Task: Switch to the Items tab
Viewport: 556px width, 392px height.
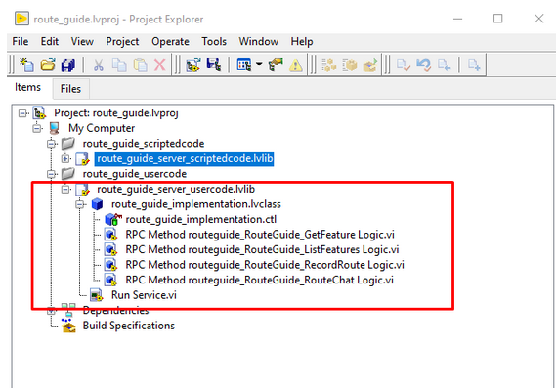Action: pyautogui.click(x=27, y=87)
